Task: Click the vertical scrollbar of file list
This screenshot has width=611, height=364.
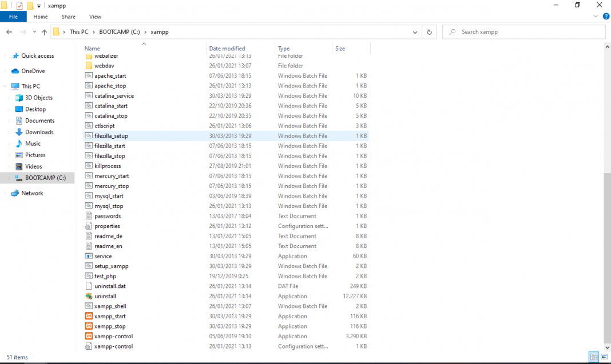Action: click(607, 229)
